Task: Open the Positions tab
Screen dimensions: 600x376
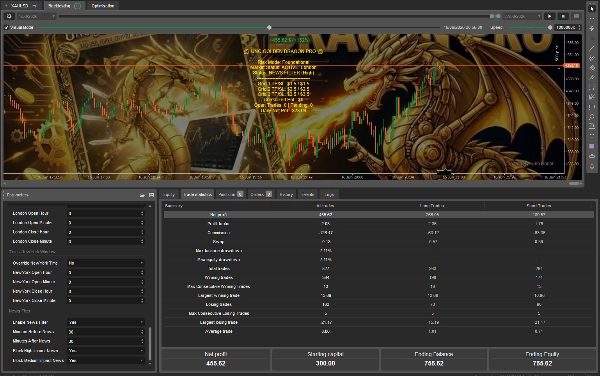Action: click(230, 195)
